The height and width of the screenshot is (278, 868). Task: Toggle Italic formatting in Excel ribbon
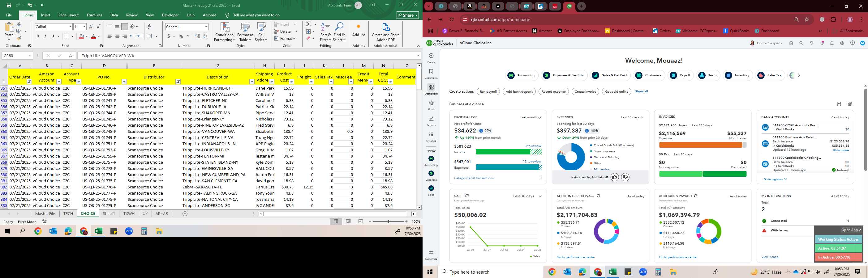[x=45, y=36]
